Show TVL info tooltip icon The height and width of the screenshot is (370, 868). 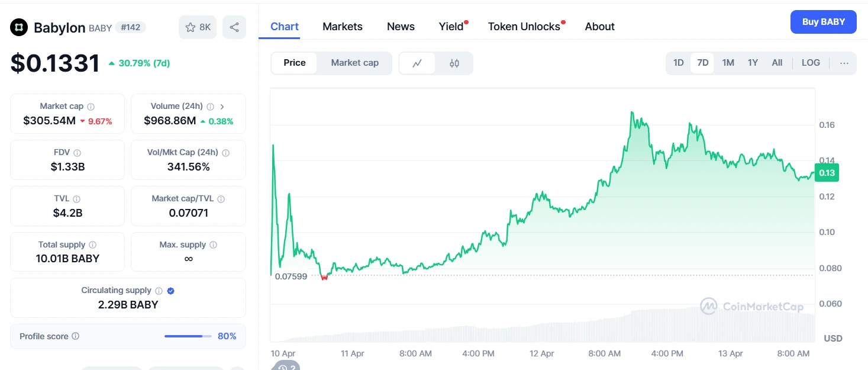[x=77, y=199]
